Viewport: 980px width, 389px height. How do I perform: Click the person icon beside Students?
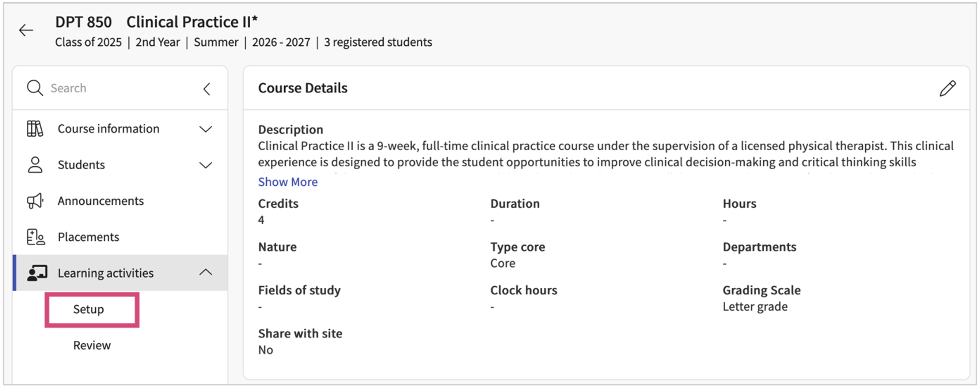point(35,165)
